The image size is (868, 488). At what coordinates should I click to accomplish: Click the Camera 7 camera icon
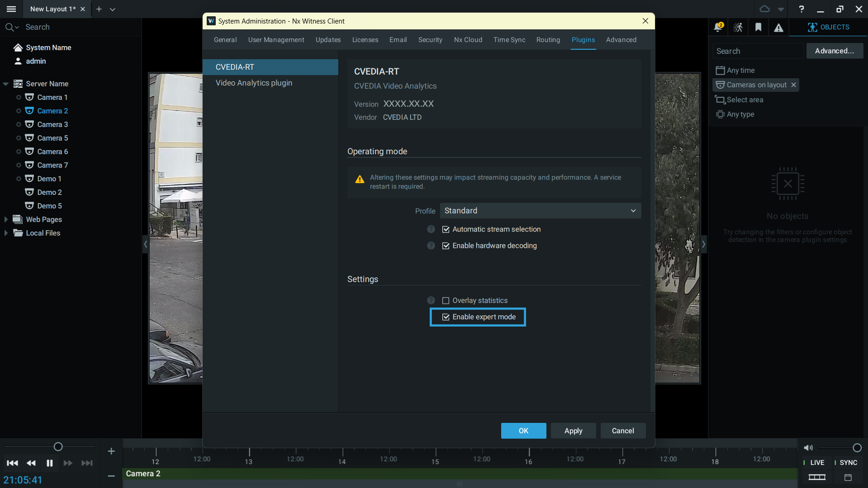pos(29,165)
